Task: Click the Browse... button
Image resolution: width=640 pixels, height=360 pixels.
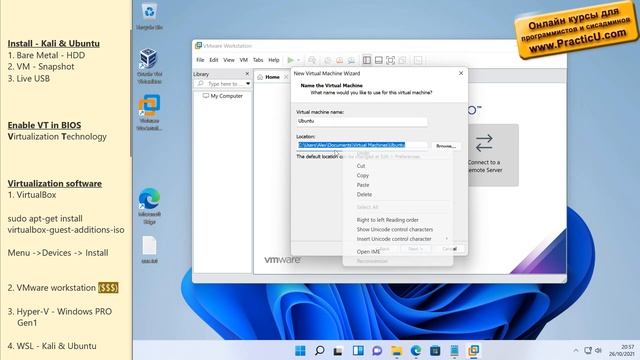Action: [x=446, y=146]
